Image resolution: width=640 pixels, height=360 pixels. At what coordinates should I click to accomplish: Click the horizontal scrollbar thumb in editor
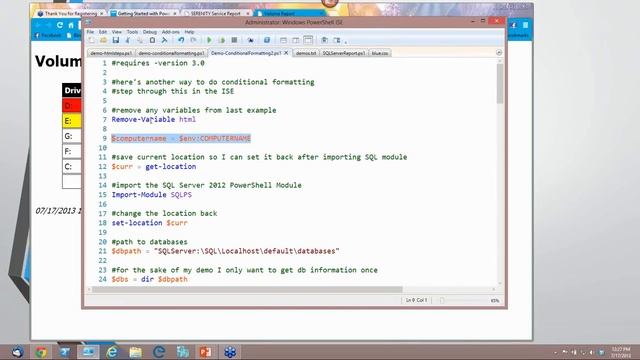click(247, 289)
